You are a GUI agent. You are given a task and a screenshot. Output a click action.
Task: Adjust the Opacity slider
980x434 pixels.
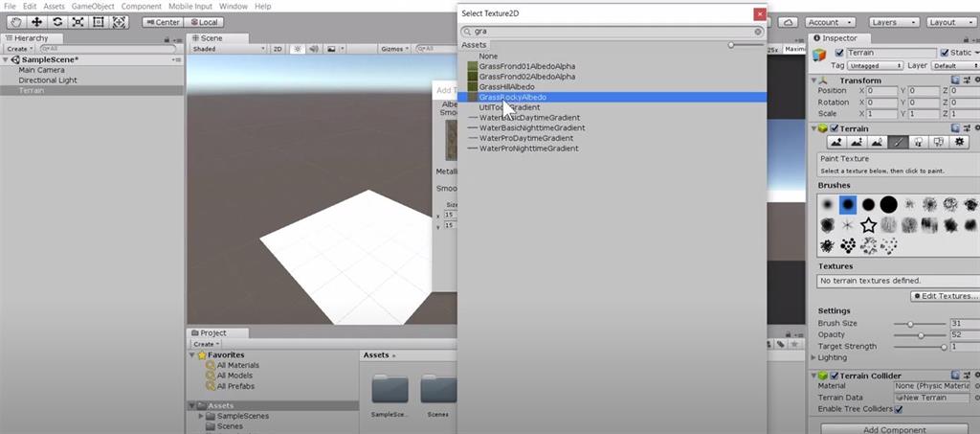[x=919, y=335]
